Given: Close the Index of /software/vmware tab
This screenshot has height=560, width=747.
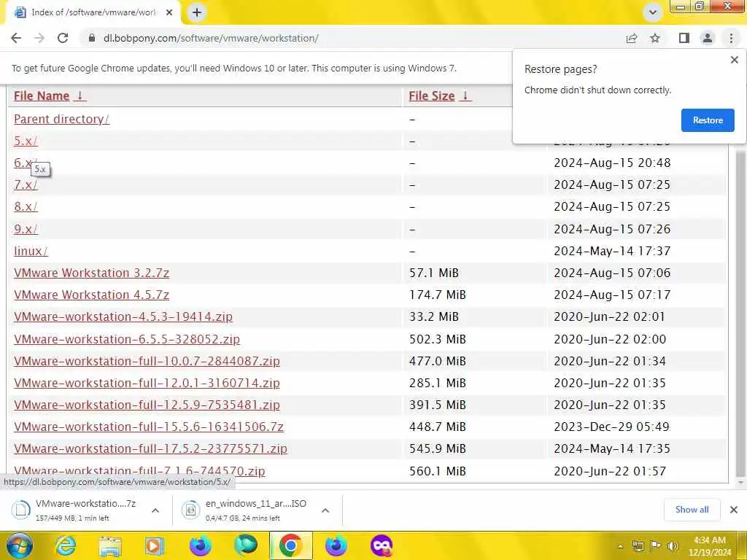Looking at the screenshot, I should [x=169, y=12].
